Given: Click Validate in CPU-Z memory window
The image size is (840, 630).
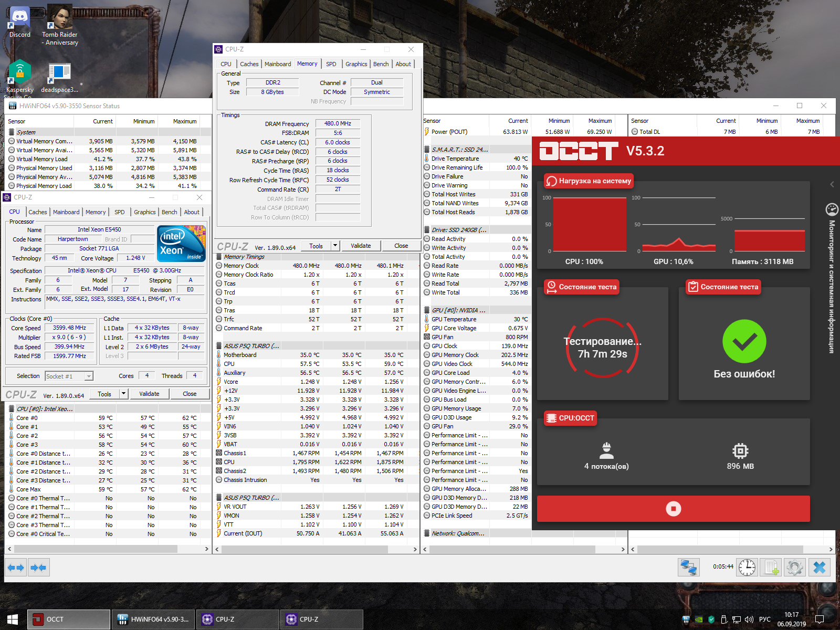Looking at the screenshot, I should tap(361, 246).
